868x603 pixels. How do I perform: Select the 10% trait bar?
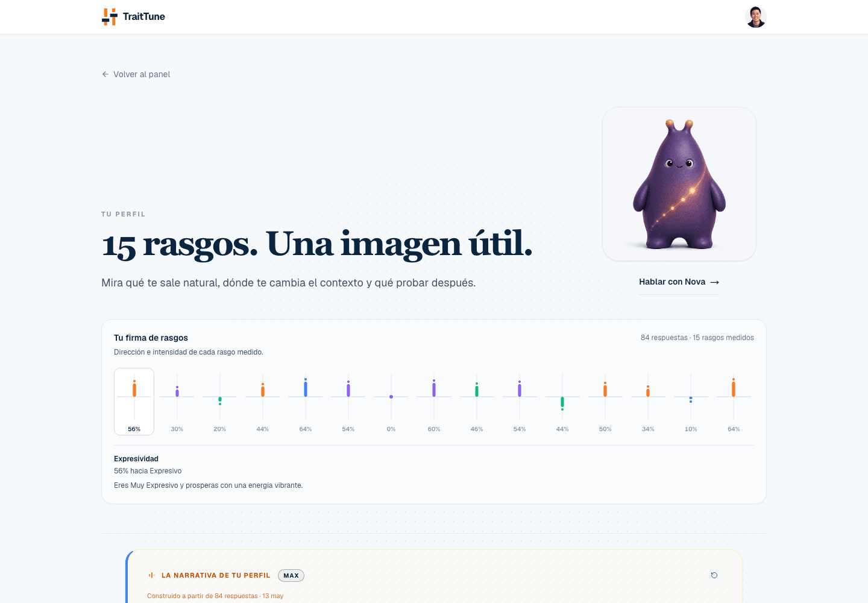[691, 401]
